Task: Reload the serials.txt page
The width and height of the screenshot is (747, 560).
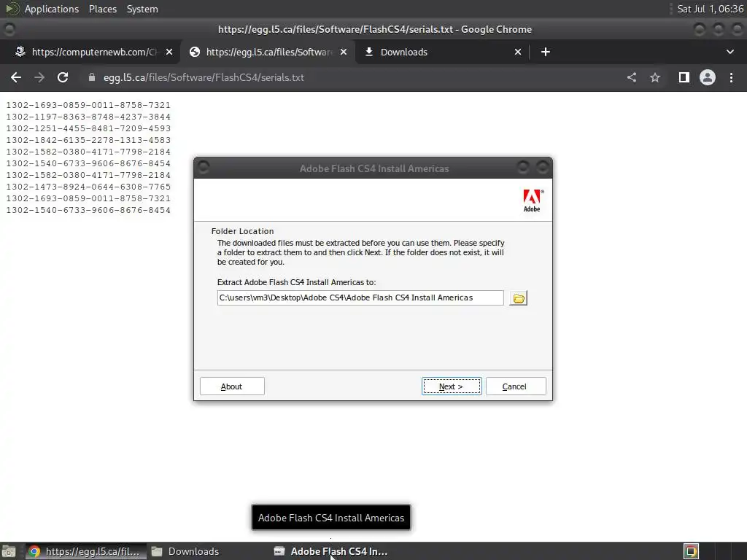Action: coord(63,77)
